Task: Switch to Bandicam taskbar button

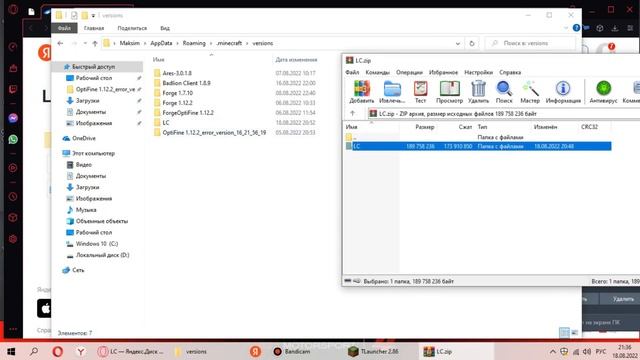Action: [292, 351]
